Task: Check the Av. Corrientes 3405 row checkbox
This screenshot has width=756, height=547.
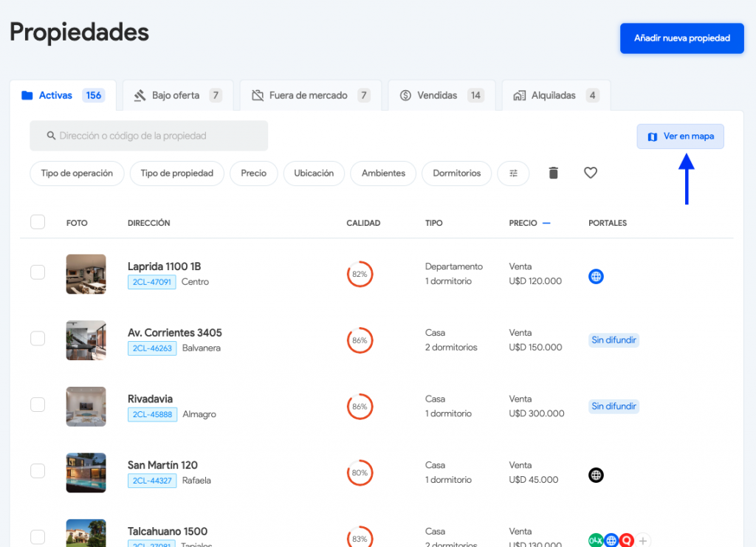Action: [x=38, y=338]
